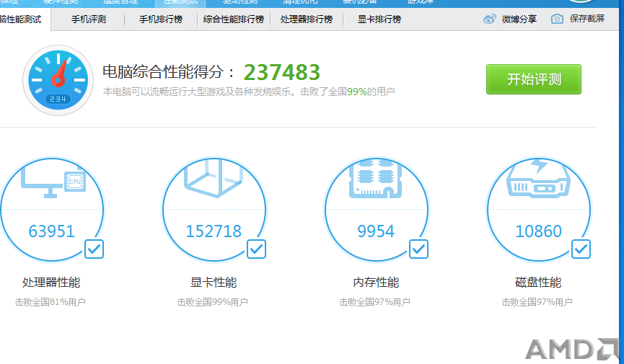Click the 击败全国81%用户 text
Viewport: 624px width, 364px height.
click(x=50, y=302)
